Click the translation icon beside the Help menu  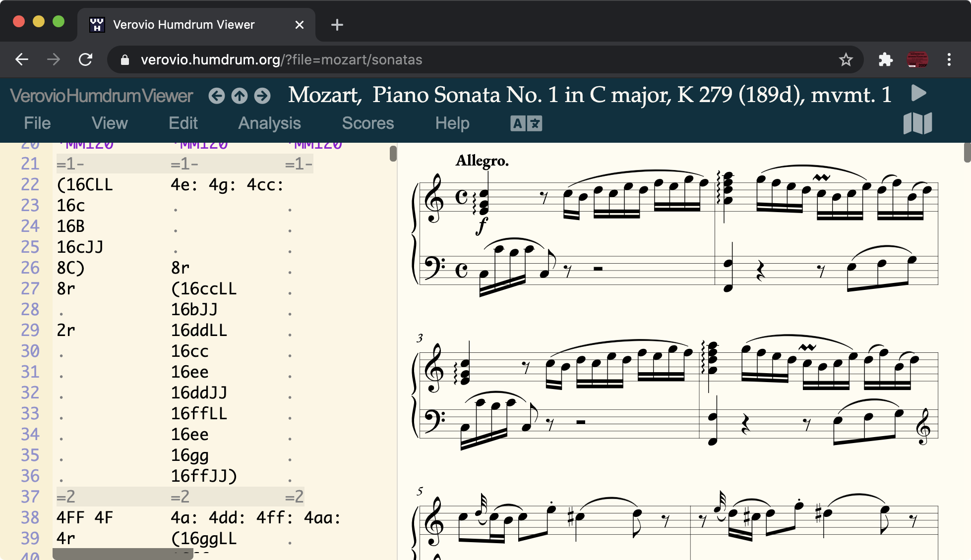click(535, 123)
